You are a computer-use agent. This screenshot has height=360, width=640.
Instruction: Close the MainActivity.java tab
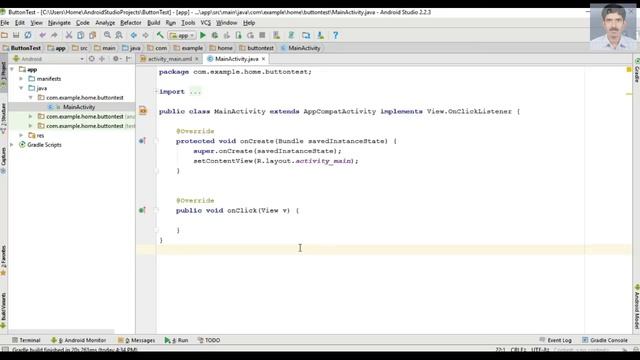pos(264,59)
